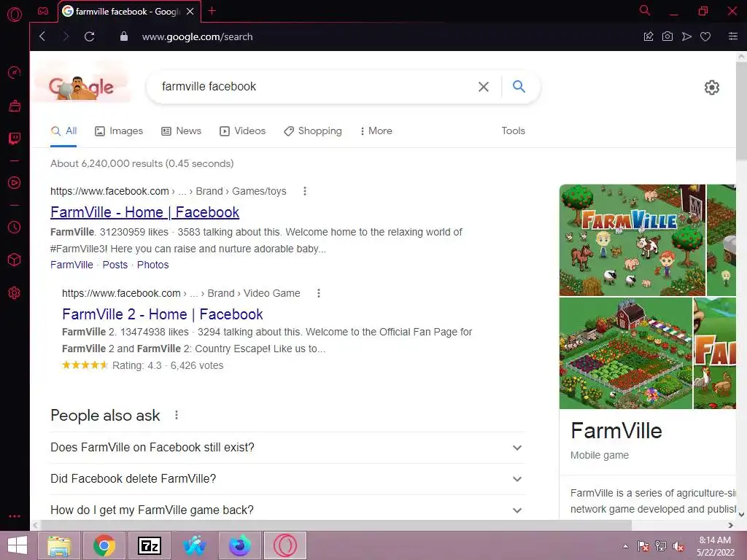
Task: Open Easy Setup sliders icon
Action: pyautogui.click(x=733, y=36)
